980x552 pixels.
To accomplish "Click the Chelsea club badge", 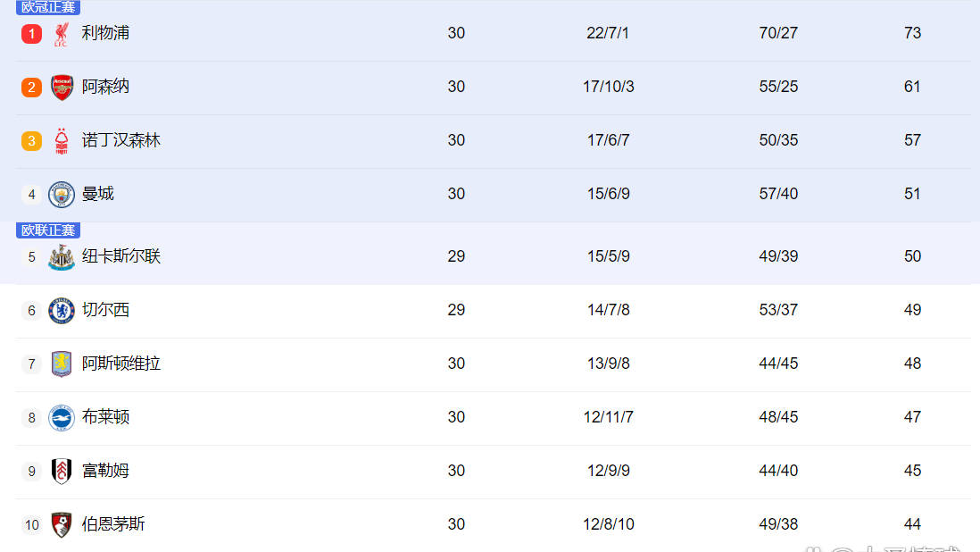I will tap(62, 311).
